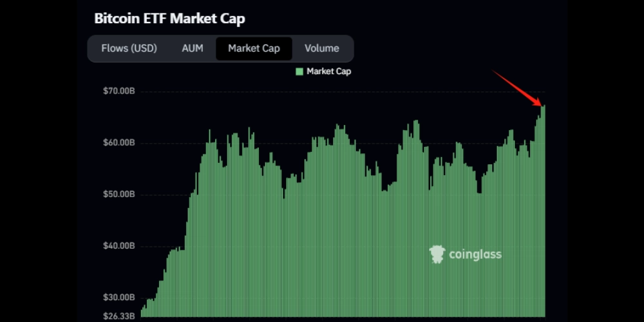Click the coinglass watermark text

coord(477,254)
